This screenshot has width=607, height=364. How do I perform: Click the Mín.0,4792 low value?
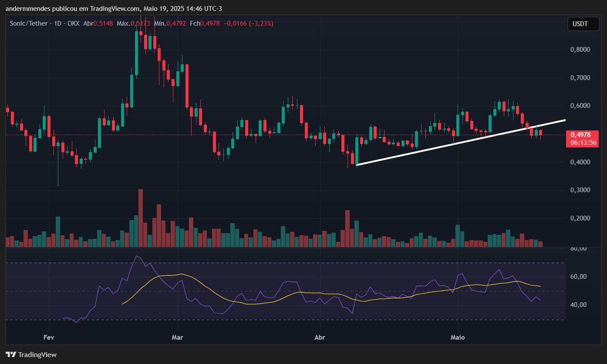pos(170,23)
